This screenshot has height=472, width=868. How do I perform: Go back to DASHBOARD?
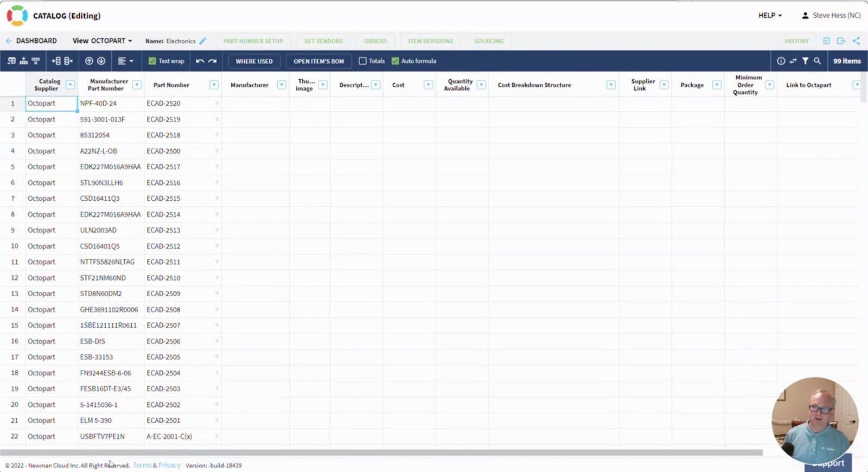pos(36,41)
